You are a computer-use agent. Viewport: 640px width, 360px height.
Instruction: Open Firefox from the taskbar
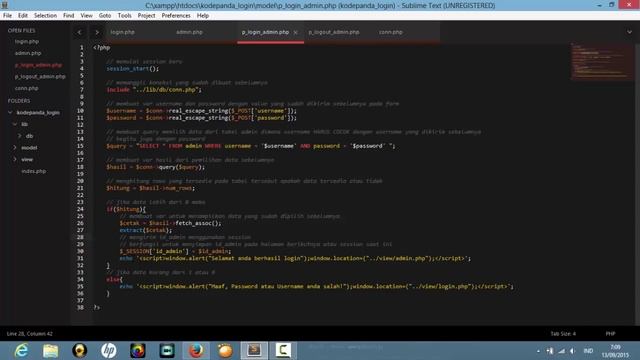pyautogui.click(x=196, y=351)
